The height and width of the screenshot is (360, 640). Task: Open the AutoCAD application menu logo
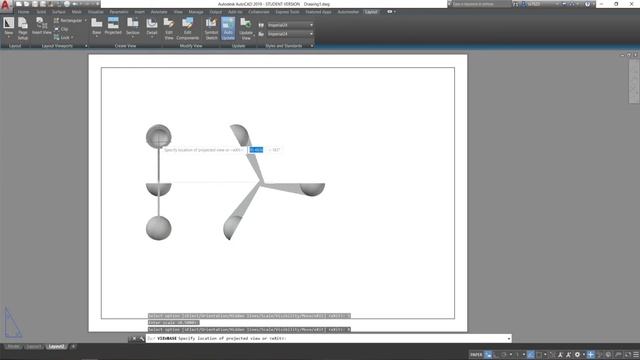6,5
